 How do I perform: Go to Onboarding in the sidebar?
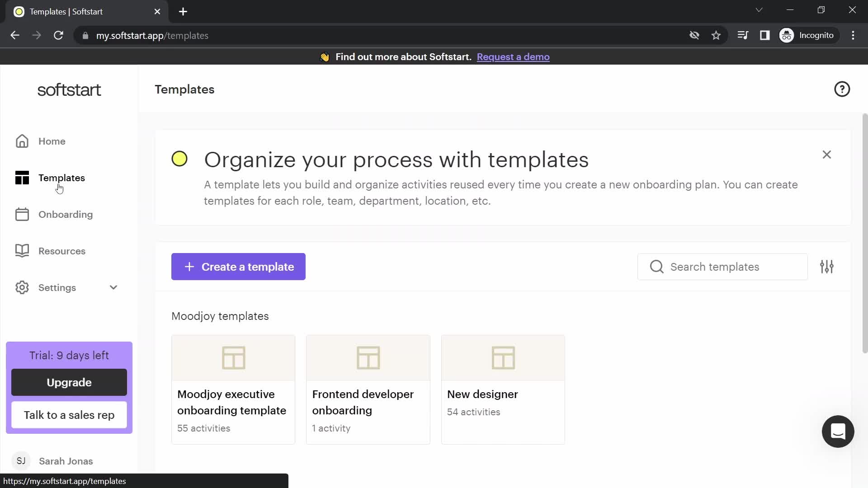point(66,215)
